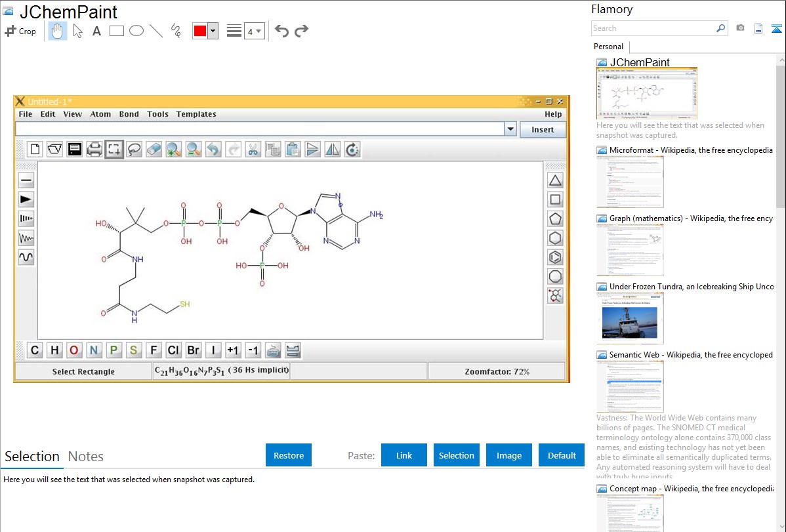Click the flip horizontal mirror icon
This screenshot has width=786, height=532.
point(333,150)
